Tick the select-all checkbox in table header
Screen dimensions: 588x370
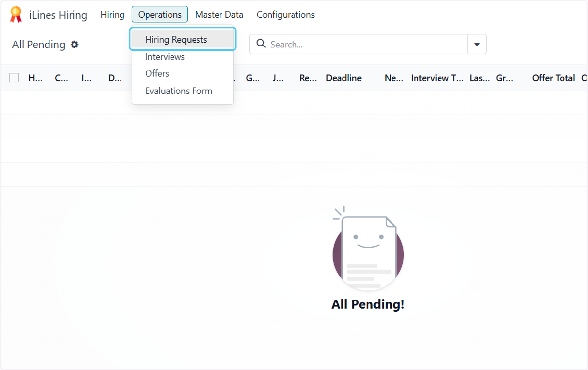(14, 78)
